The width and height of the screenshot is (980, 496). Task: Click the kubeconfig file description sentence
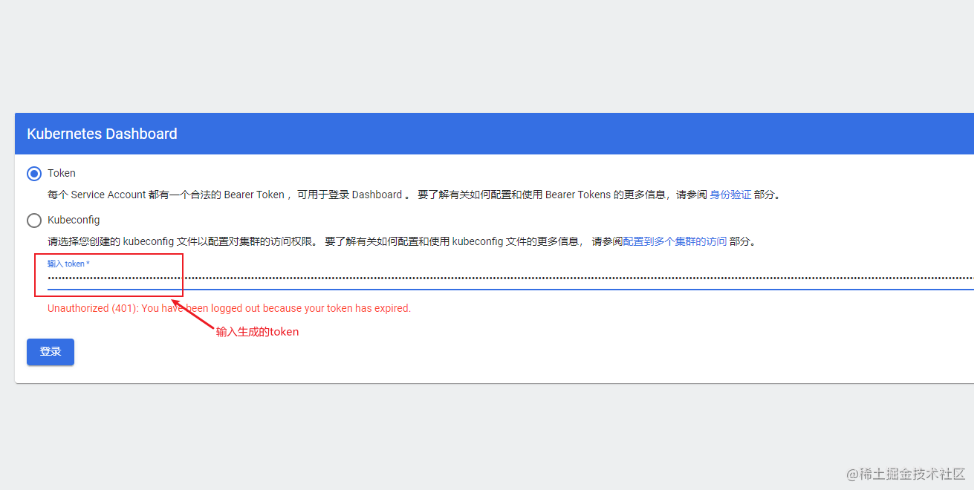(401, 241)
